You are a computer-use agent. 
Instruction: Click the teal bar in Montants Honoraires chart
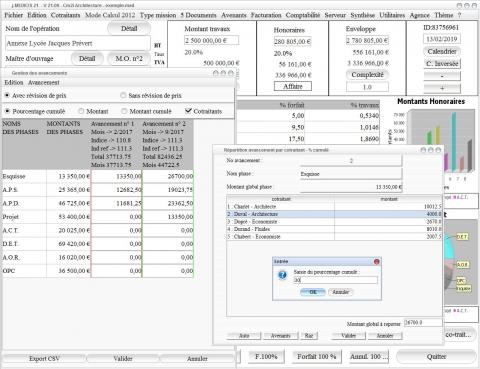click(454, 141)
